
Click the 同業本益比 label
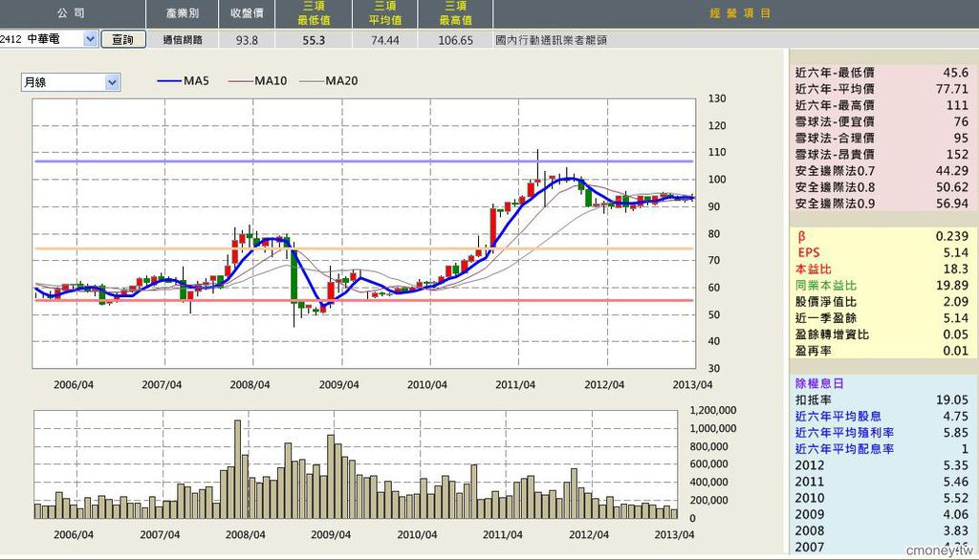[x=826, y=285]
